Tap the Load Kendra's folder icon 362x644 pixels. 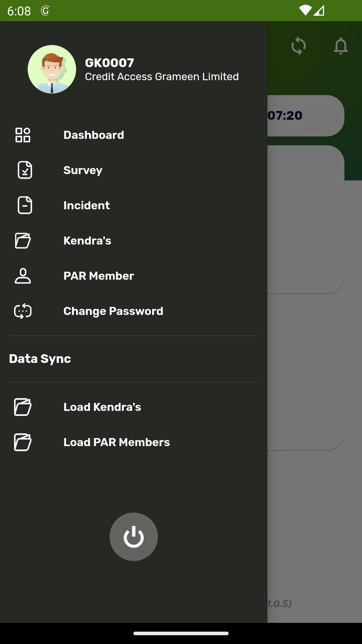coord(23,407)
